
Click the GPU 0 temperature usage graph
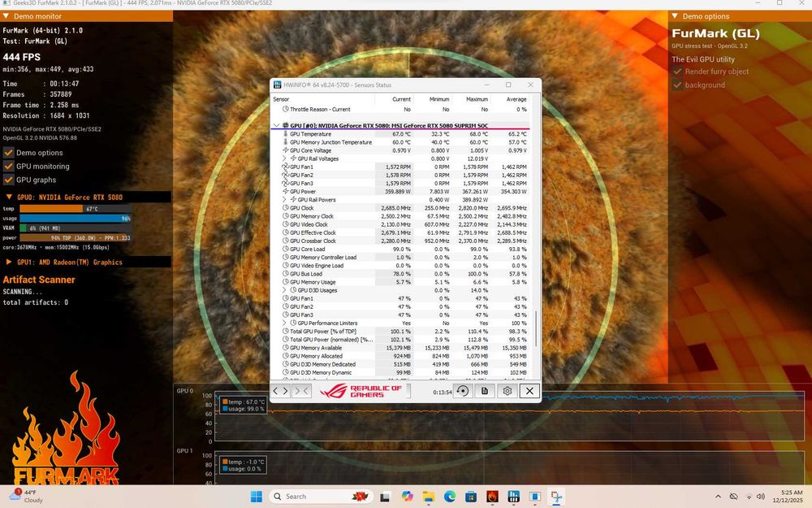click(x=509, y=416)
